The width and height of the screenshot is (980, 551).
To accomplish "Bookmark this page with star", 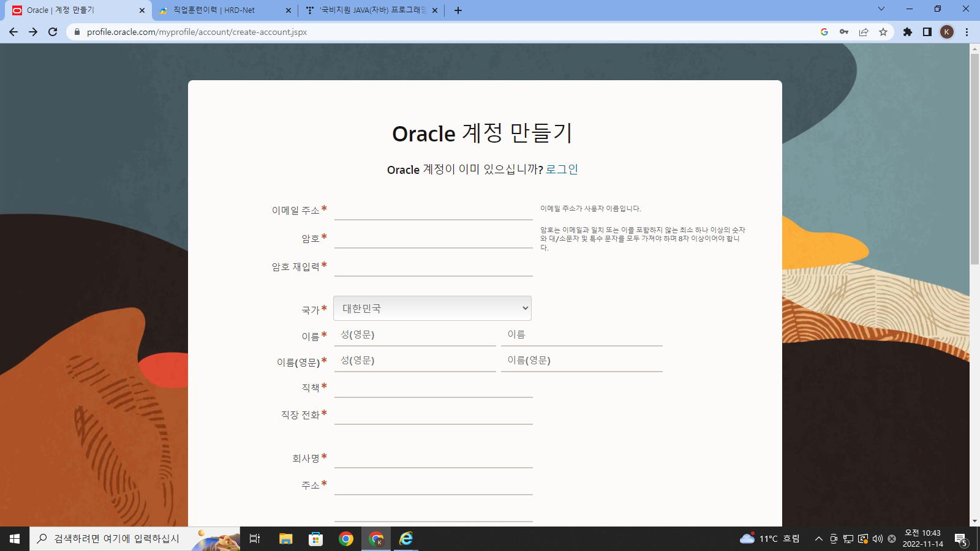I will [x=883, y=32].
